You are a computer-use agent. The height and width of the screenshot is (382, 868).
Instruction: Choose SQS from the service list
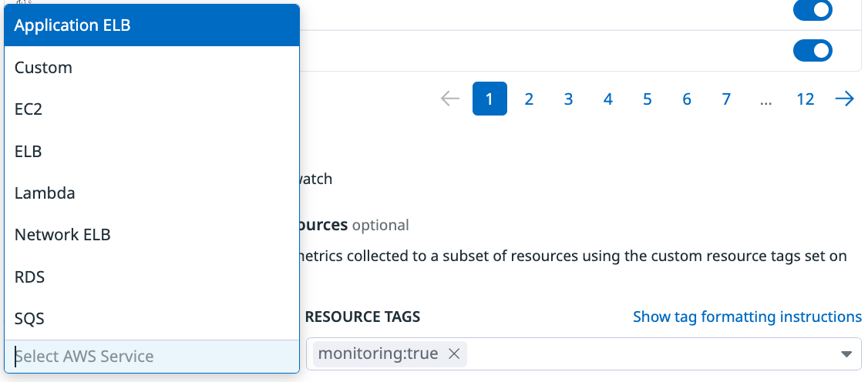click(152, 319)
